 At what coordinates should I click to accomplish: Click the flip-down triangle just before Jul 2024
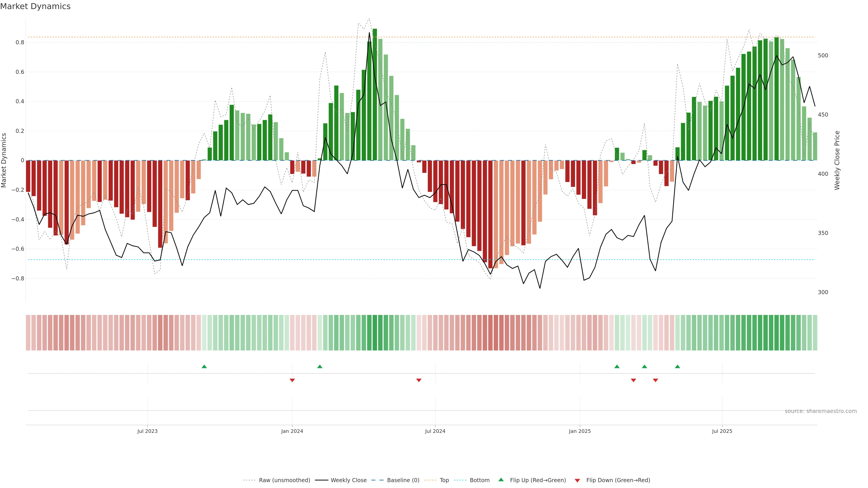click(x=419, y=380)
